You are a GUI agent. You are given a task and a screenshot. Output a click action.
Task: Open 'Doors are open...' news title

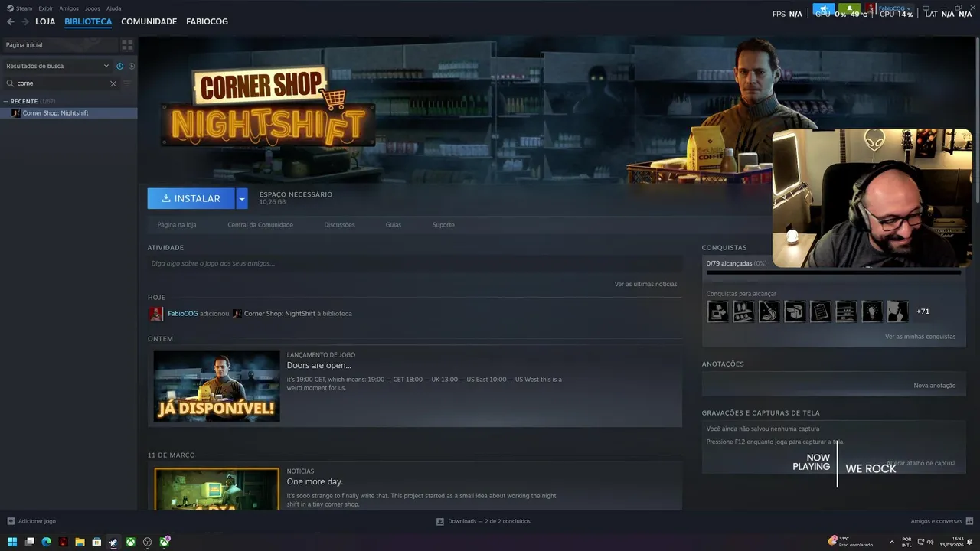[x=319, y=365]
